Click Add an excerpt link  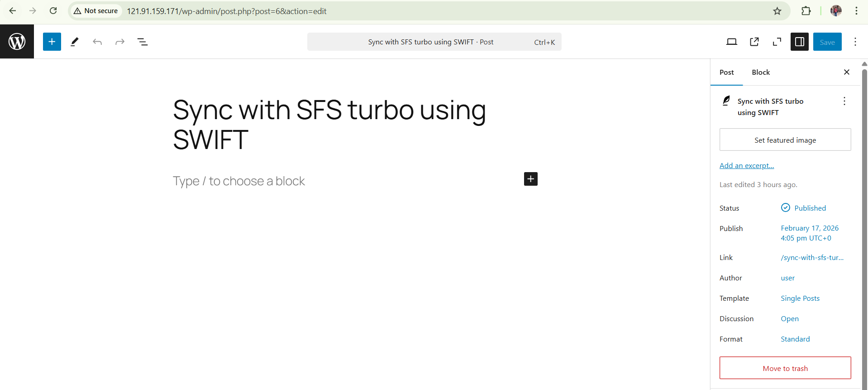747,166
